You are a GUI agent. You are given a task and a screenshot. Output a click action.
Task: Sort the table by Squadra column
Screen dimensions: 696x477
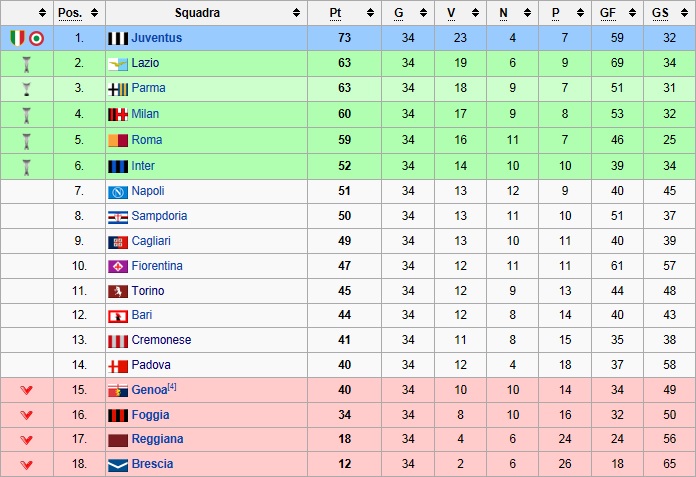[296, 13]
